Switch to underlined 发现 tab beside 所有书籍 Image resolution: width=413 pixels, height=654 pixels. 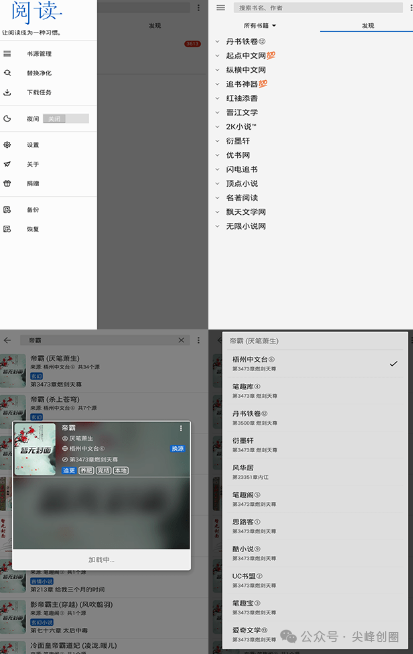pyautogui.click(x=368, y=26)
